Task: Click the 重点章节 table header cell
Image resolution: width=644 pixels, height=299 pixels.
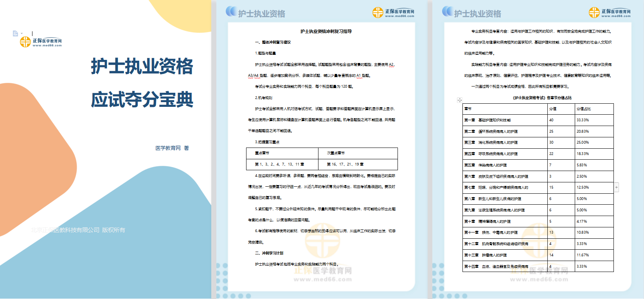Action: pyautogui.click(x=262, y=153)
